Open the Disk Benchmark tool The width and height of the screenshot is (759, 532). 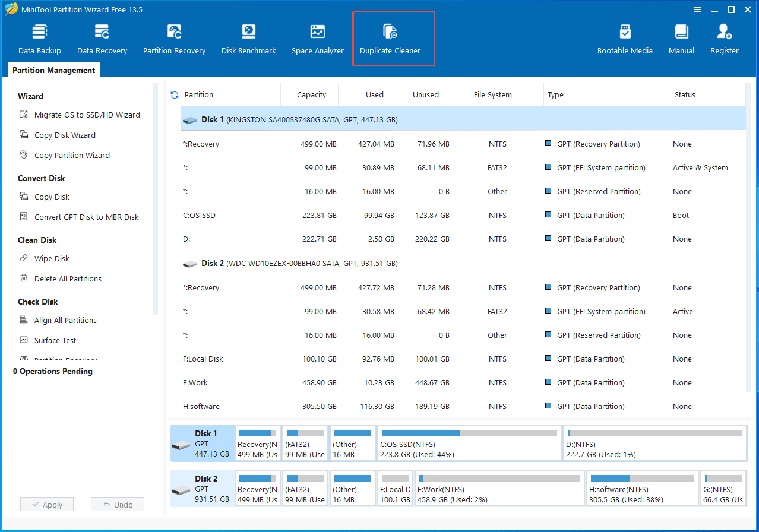pyautogui.click(x=248, y=37)
